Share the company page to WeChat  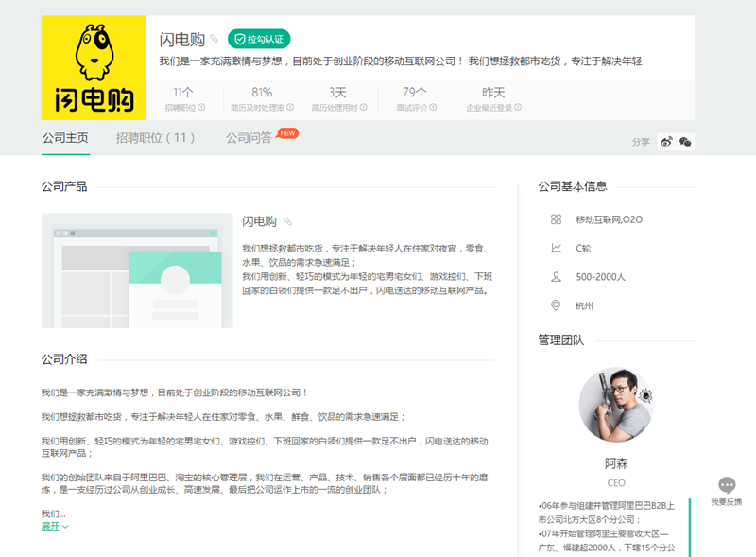coord(685,142)
